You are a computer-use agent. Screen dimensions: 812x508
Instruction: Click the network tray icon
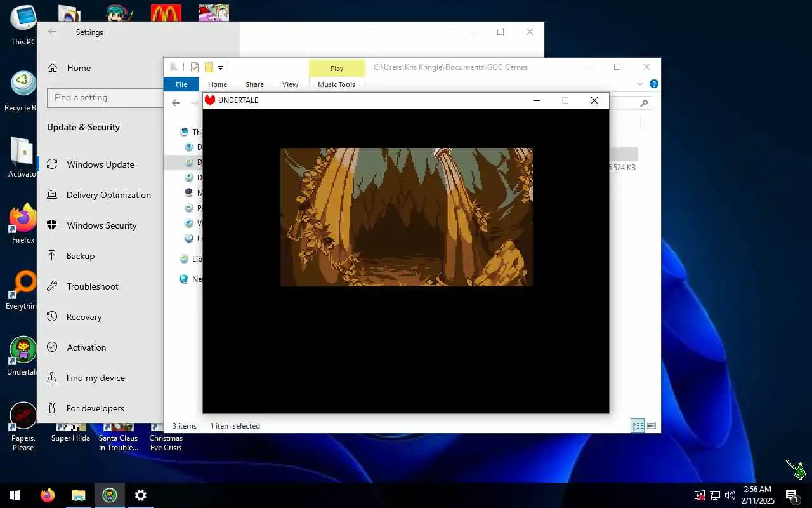click(x=714, y=495)
